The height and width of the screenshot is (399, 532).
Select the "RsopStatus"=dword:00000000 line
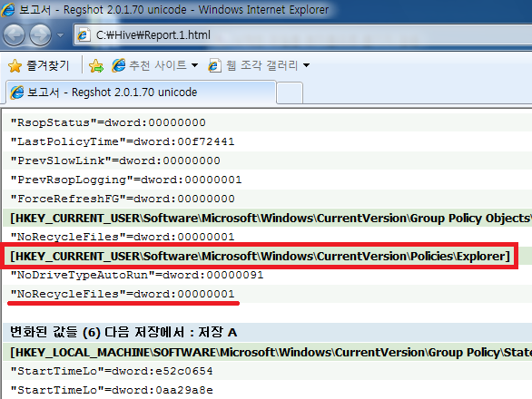(x=108, y=122)
